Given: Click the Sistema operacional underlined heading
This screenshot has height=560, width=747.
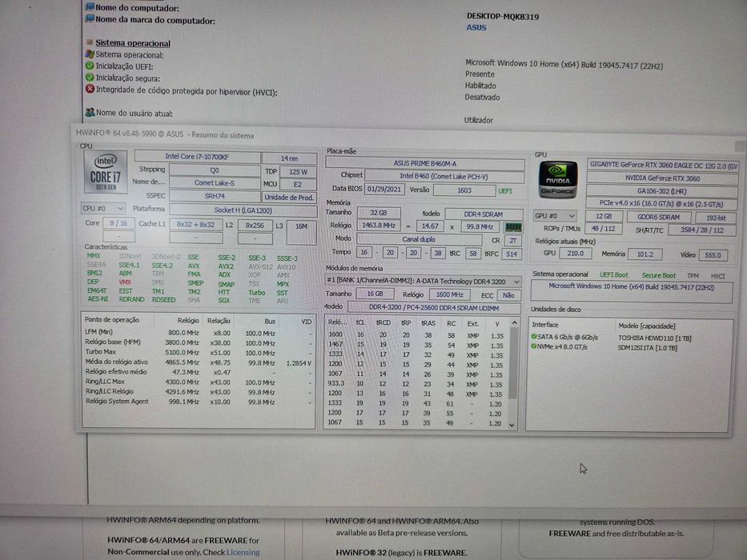Looking at the screenshot, I should click(x=133, y=43).
